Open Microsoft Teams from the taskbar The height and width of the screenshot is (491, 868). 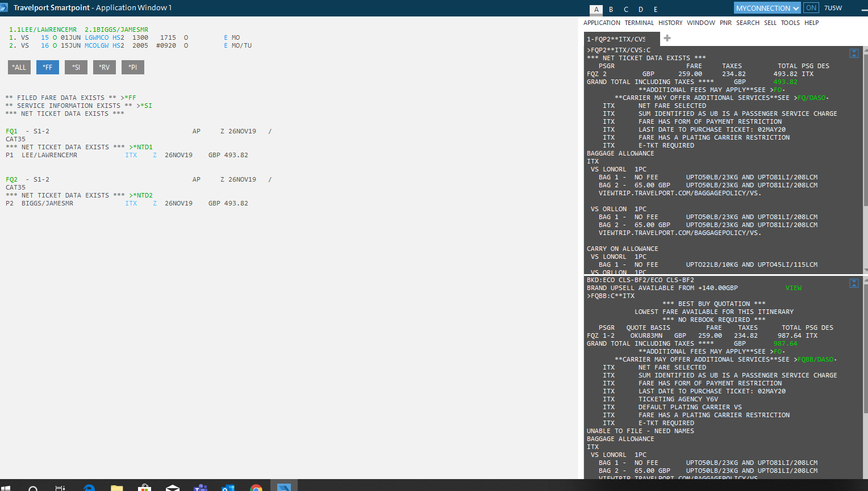click(x=201, y=487)
